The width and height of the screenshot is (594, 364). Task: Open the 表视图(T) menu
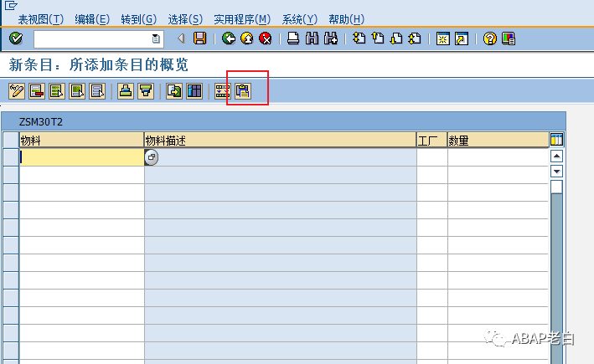pos(41,19)
